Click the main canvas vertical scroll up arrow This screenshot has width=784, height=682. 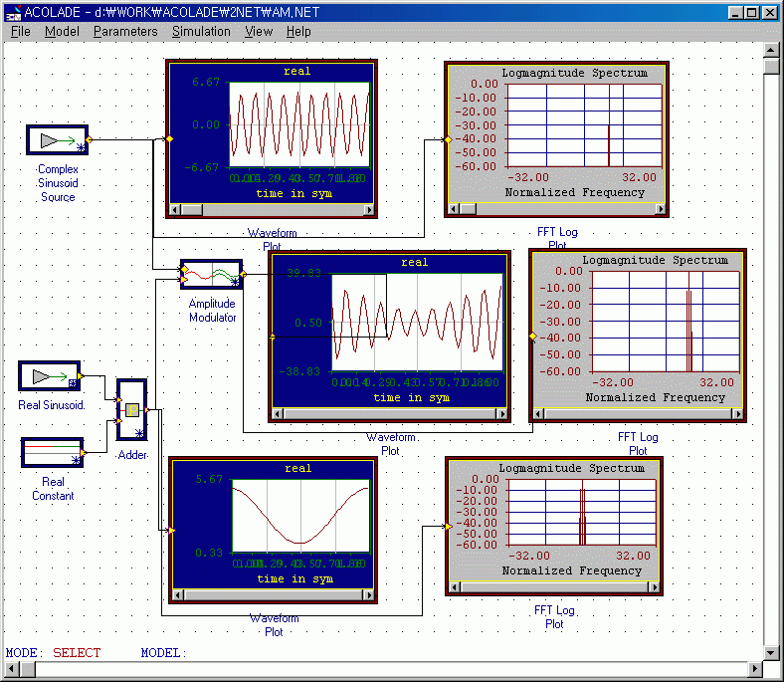(771, 50)
